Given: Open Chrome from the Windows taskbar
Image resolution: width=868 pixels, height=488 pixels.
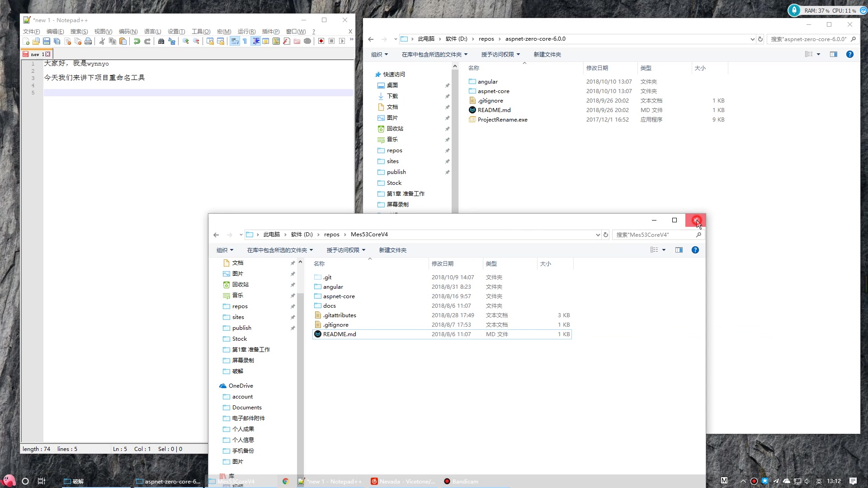Looking at the screenshot, I should [x=285, y=481].
